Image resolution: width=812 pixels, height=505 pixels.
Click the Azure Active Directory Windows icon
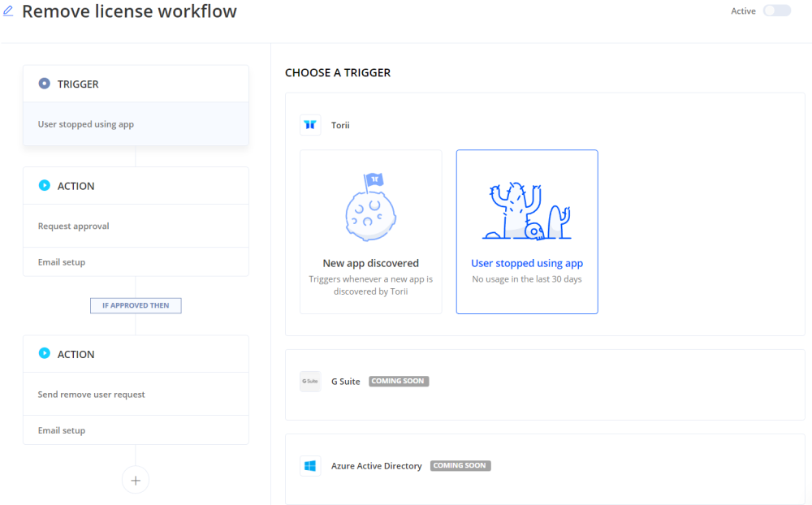310,466
